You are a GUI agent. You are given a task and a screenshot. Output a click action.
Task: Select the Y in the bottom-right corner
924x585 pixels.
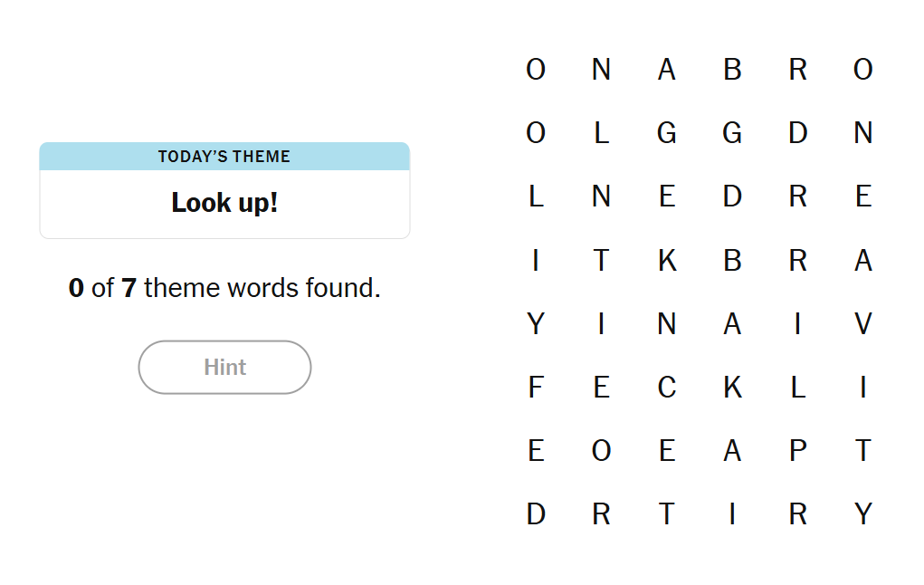(x=863, y=514)
